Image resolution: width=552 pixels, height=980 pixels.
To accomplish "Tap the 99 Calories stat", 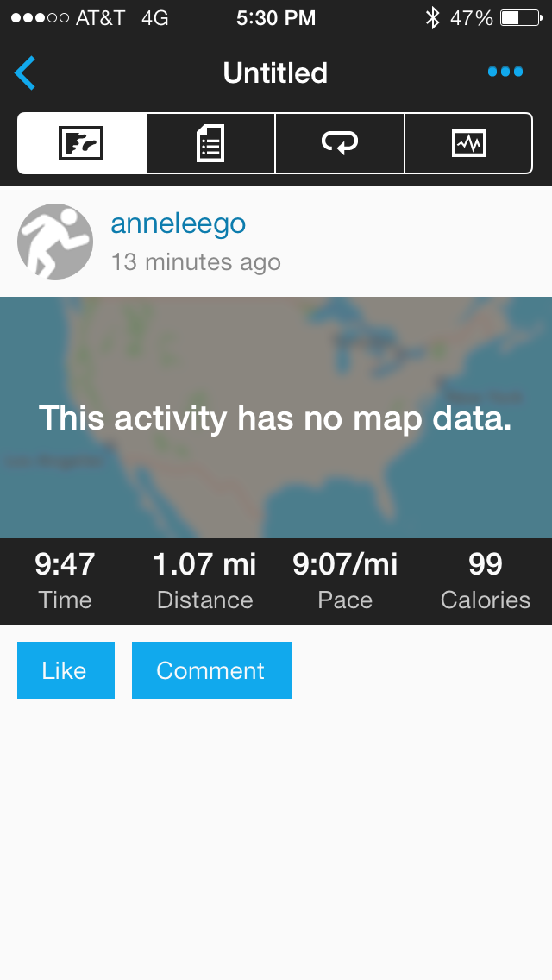I will (485, 581).
